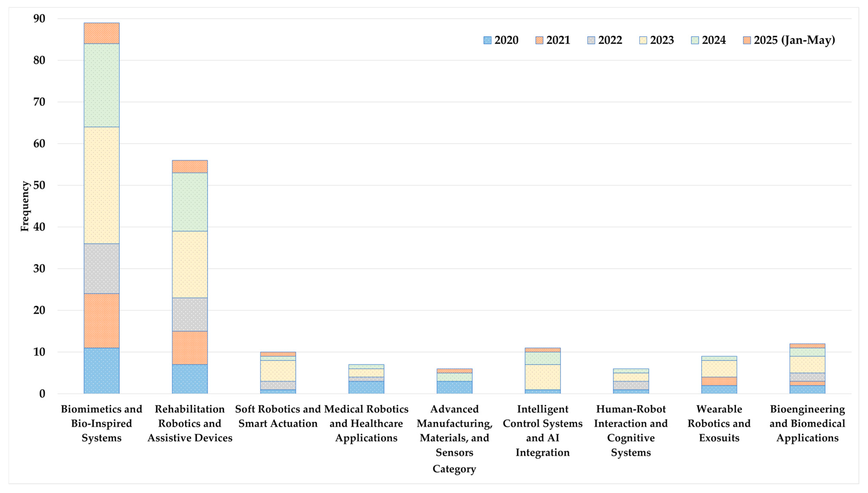Screen dimensions: 868x493
Task: Select the 2025 (Jan-May) legend label
Action: [794, 40]
